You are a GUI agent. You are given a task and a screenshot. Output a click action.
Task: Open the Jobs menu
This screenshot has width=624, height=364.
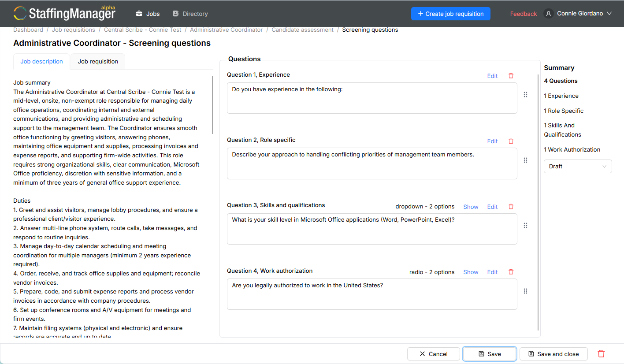pos(148,14)
